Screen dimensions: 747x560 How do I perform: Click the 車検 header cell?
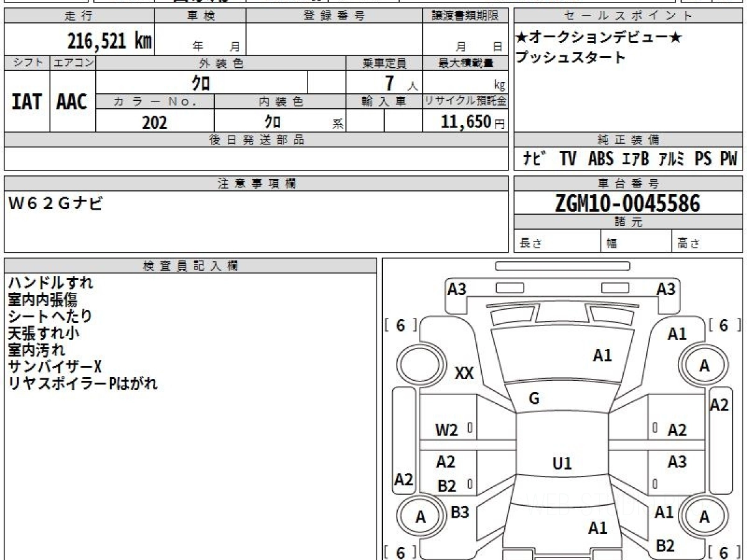coord(200,16)
